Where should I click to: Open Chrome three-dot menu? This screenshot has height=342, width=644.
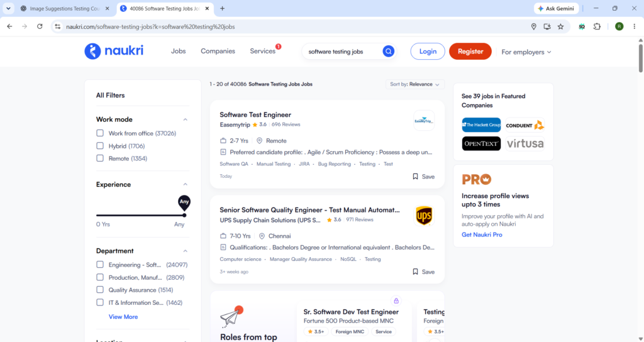[635, 26]
